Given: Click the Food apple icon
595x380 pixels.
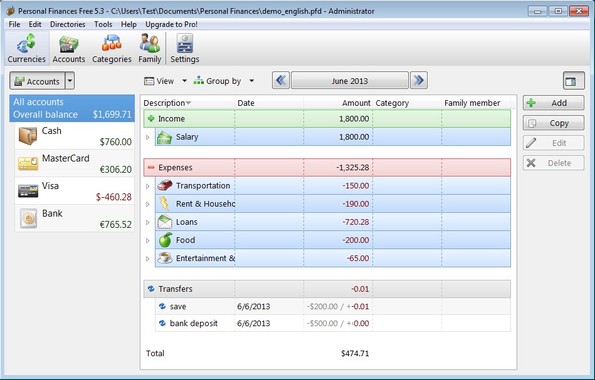Looking at the screenshot, I should 165,240.
